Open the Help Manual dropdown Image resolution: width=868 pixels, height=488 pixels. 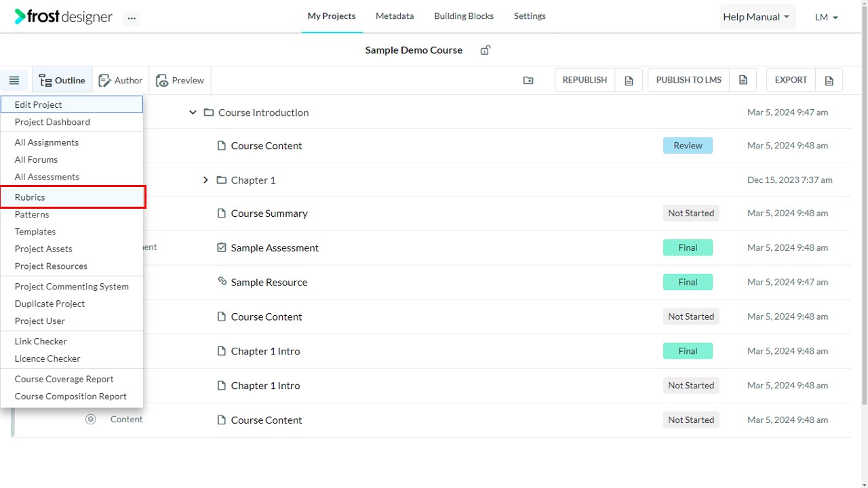[x=757, y=17]
